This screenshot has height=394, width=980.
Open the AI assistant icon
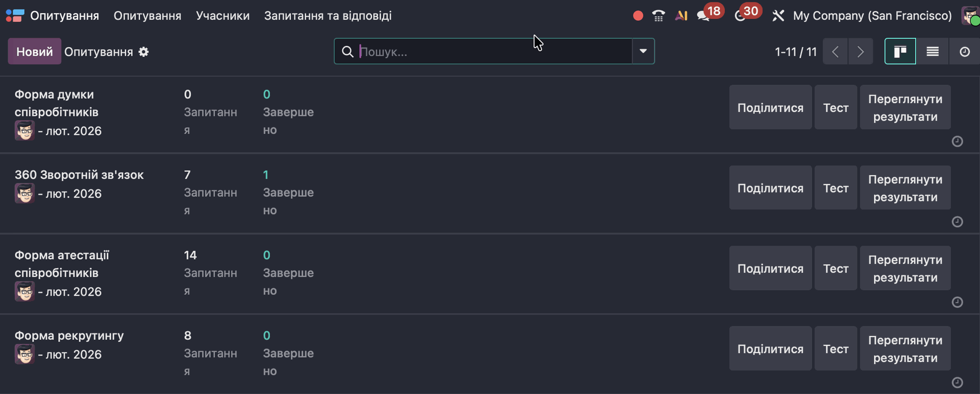pyautogui.click(x=681, y=16)
